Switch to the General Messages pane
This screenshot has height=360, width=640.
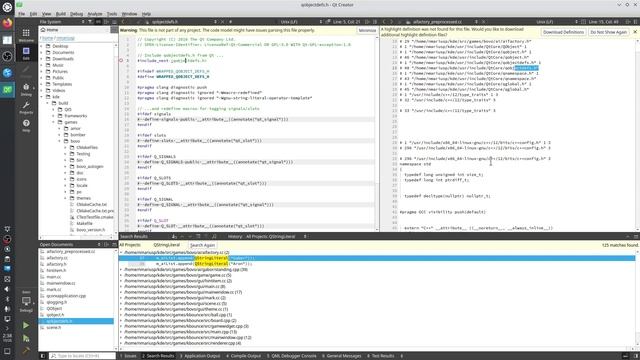(x=342, y=356)
